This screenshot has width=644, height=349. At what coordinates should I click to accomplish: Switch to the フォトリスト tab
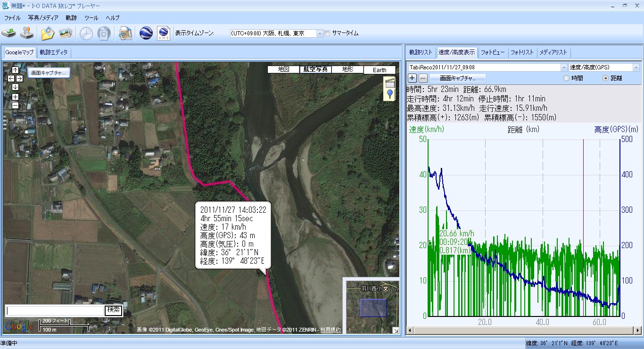[522, 52]
